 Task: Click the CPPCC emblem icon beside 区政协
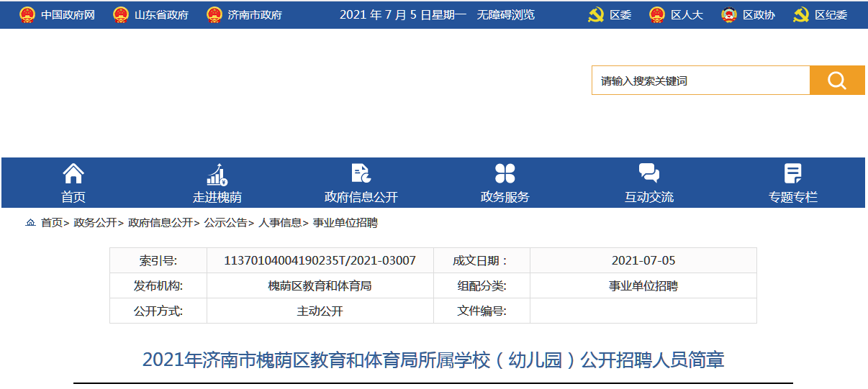(x=729, y=14)
